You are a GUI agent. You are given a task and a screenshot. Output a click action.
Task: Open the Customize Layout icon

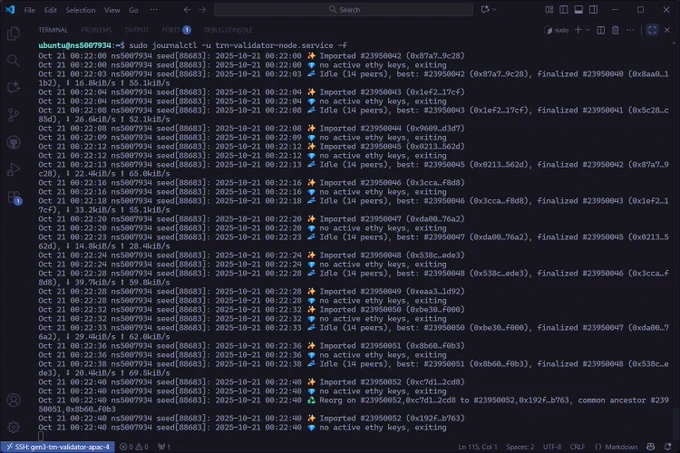click(x=549, y=10)
